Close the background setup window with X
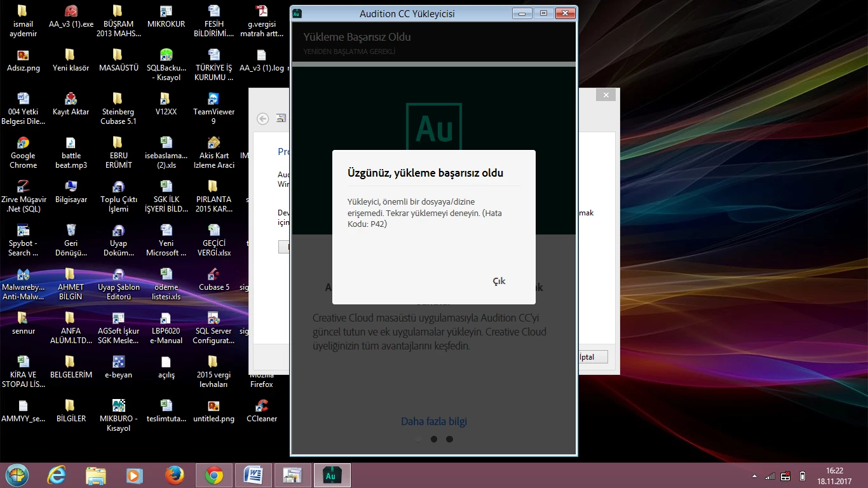Viewport: 868px width, 488px height. coord(606,95)
